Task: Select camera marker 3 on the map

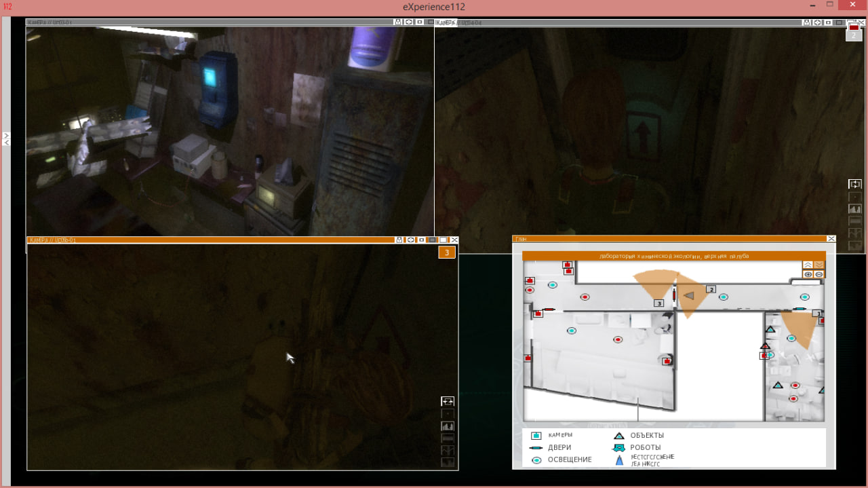Action: tap(658, 303)
